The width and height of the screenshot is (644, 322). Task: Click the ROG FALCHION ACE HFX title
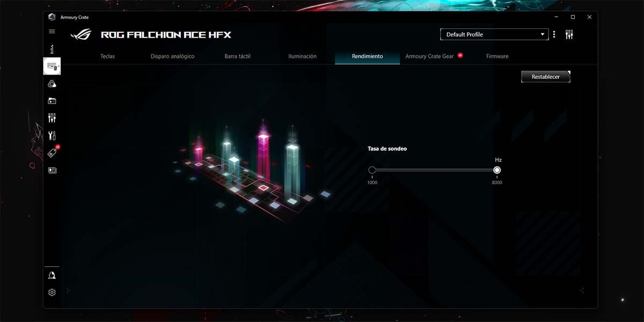point(166,35)
